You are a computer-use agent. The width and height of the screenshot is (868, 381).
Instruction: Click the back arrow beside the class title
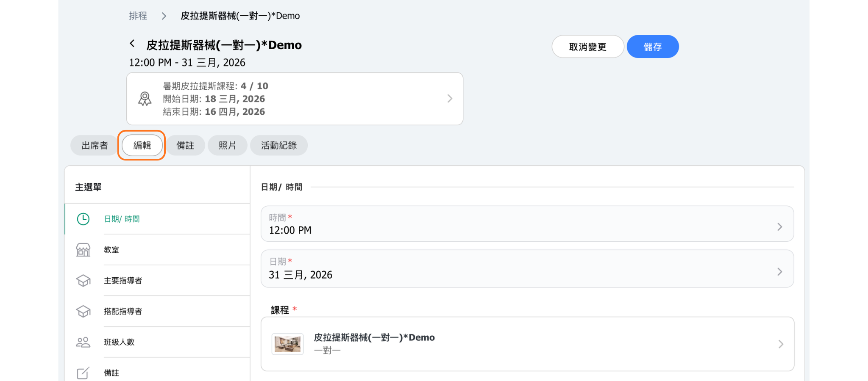tap(132, 44)
